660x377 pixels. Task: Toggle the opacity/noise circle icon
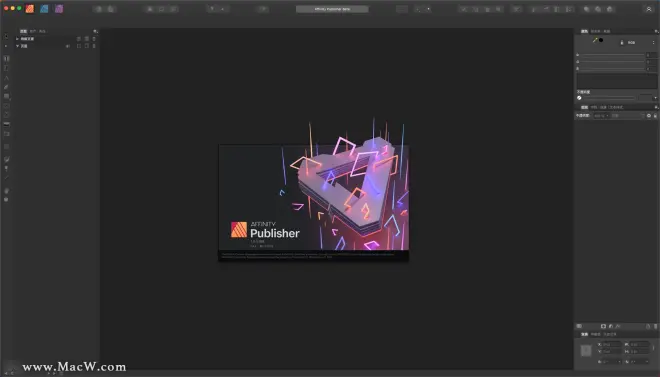tap(579, 98)
